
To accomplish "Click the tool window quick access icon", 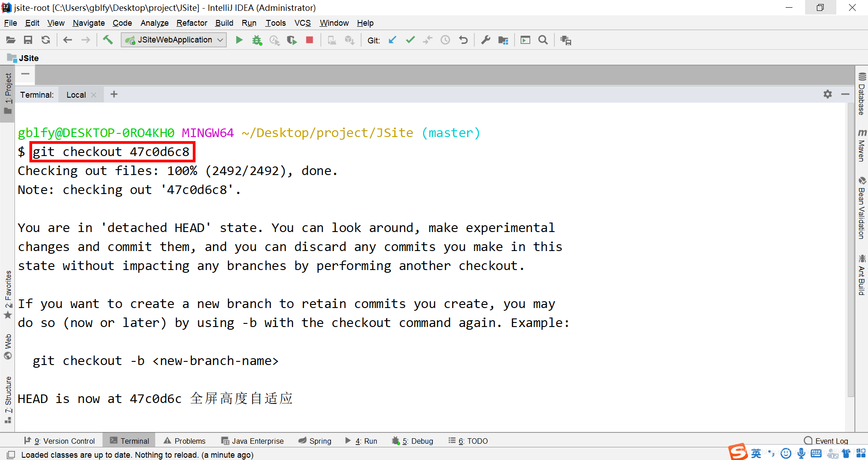I will pos(11,455).
